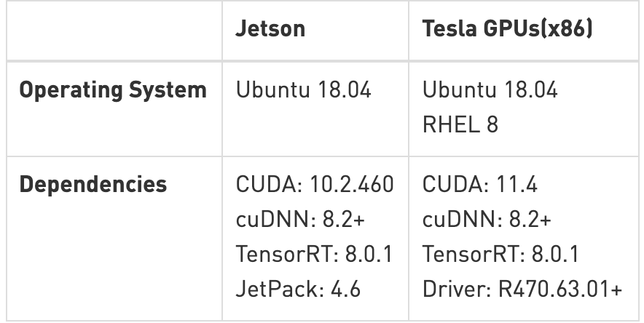Click the CUDA: 10.2.460 dependency line
644x323 pixels.
(x=315, y=184)
